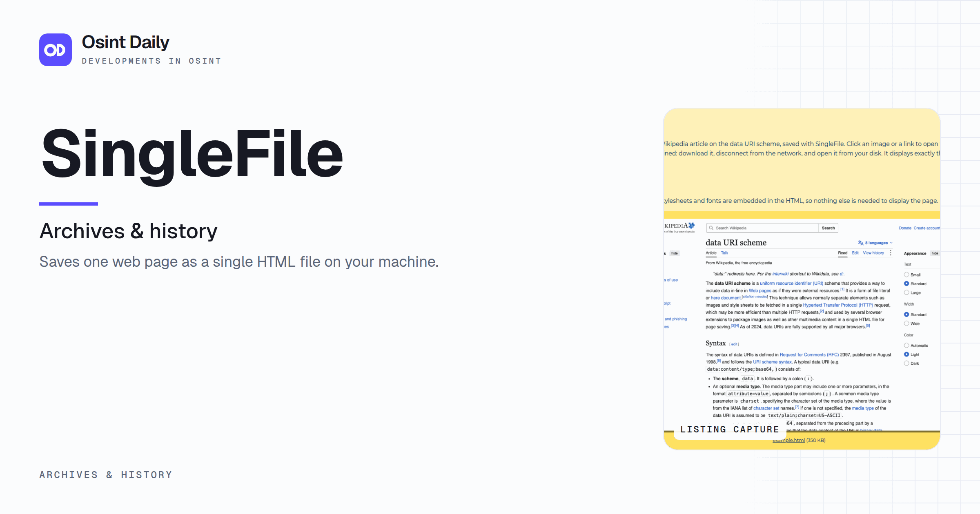Click the data URI scheme article heading
Screen dimensions: 980x514
coord(736,242)
